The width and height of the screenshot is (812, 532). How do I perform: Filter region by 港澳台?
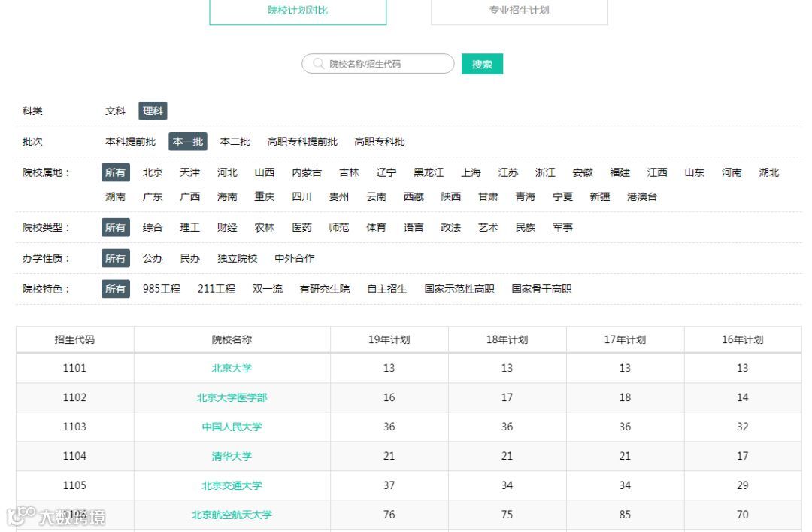click(642, 197)
